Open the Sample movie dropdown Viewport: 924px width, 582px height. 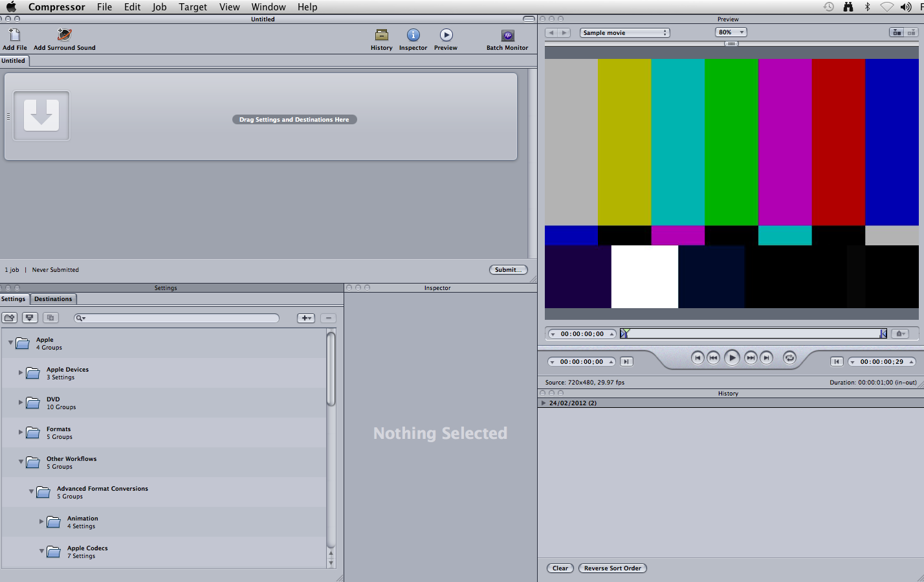click(624, 32)
